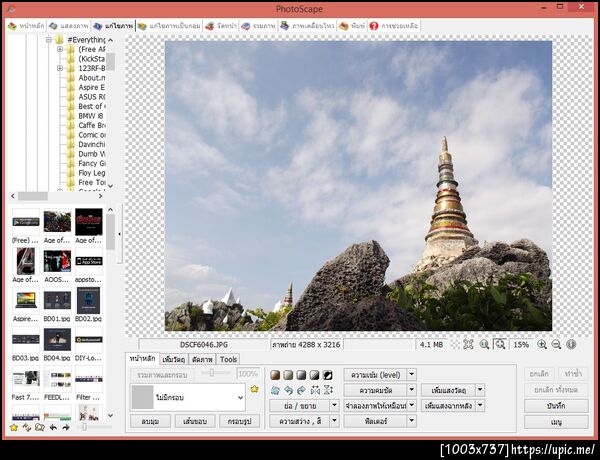Viewport: 600px width, 460px height.
Task: Go back using the left arrow below thumbnails
Action: 53,427
